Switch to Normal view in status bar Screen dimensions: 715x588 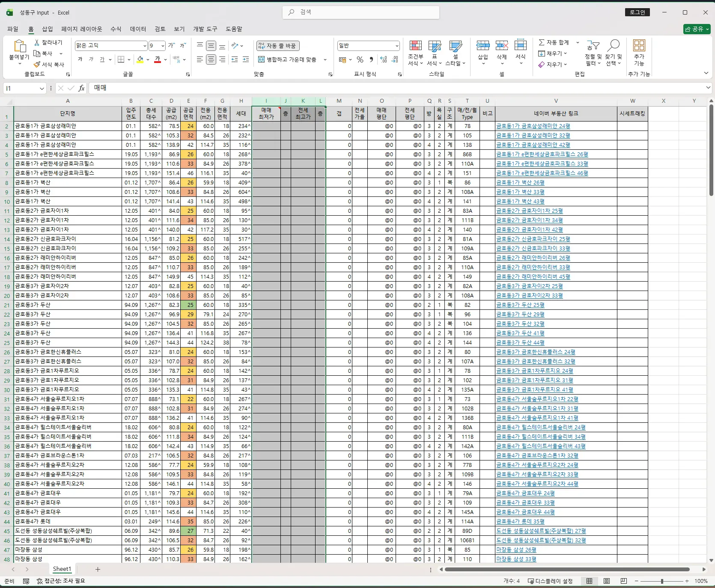(x=590, y=581)
